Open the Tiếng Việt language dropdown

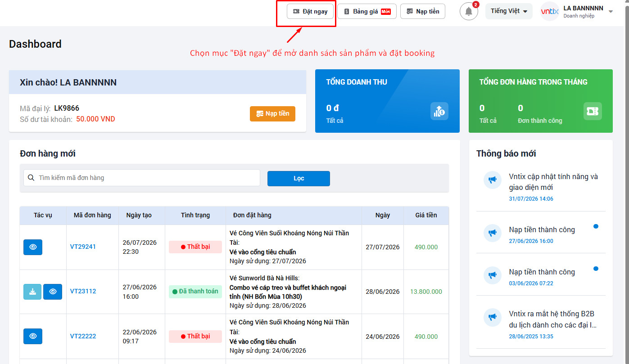(x=509, y=11)
